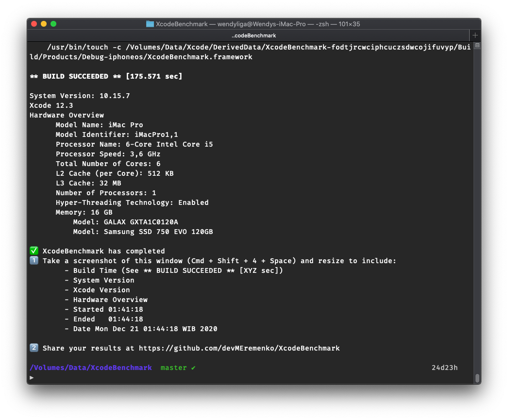Click the number 2 emoji icon
The image size is (508, 420).
34,348
